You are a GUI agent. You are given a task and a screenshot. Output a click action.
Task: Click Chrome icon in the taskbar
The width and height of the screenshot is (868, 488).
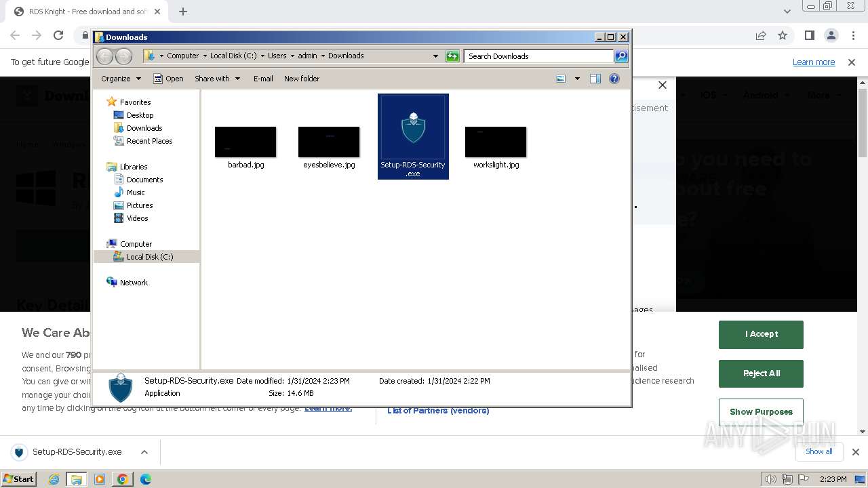(123, 479)
